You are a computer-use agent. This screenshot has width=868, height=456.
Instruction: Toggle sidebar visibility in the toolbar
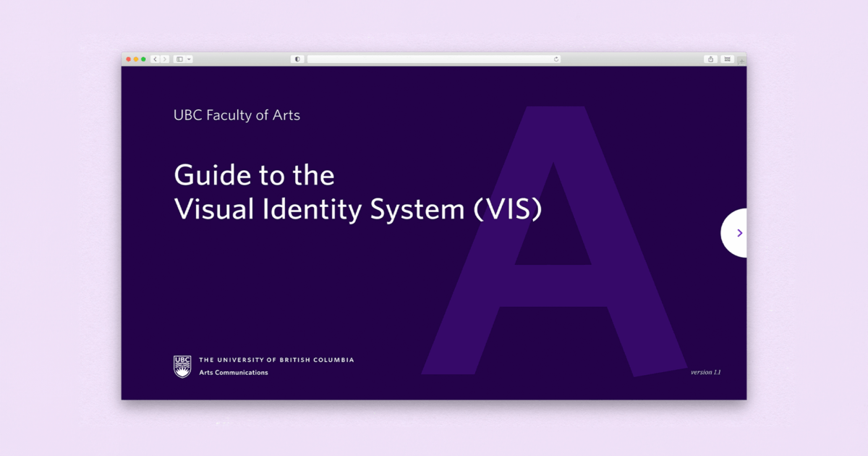179,59
